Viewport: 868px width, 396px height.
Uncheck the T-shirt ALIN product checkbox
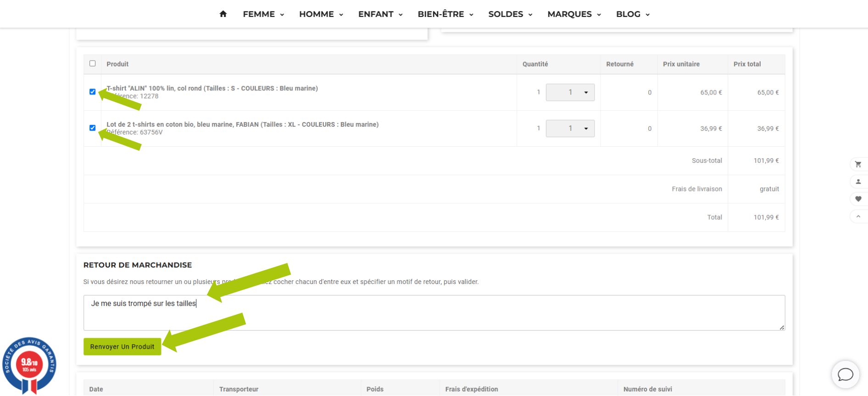point(93,92)
